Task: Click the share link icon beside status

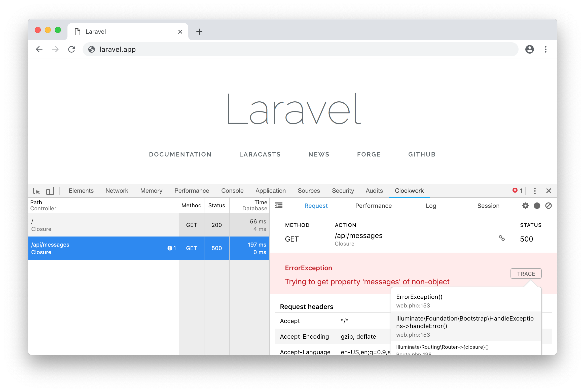Action: click(x=502, y=238)
